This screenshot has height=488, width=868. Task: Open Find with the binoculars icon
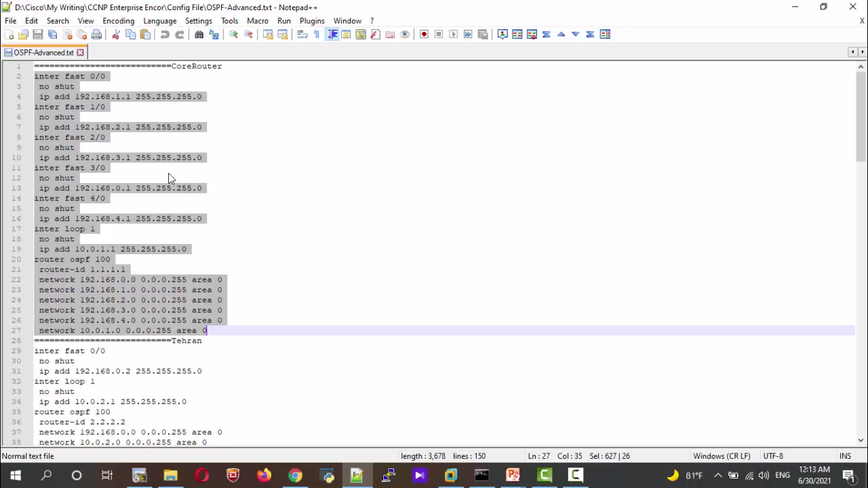[x=199, y=35]
